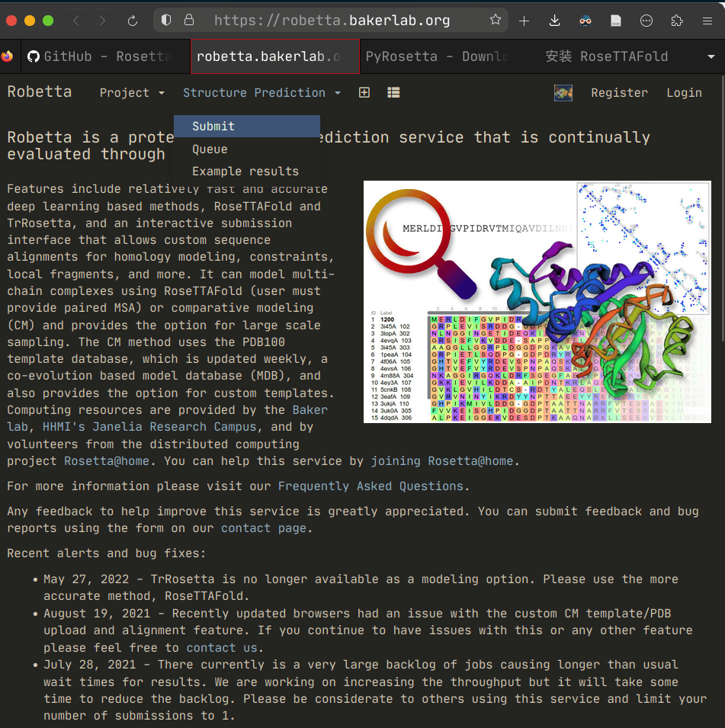This screenshot has height=728, width=725.
Task: Switch to the PyRosetta - Download tab
Action: click(444, 56)
